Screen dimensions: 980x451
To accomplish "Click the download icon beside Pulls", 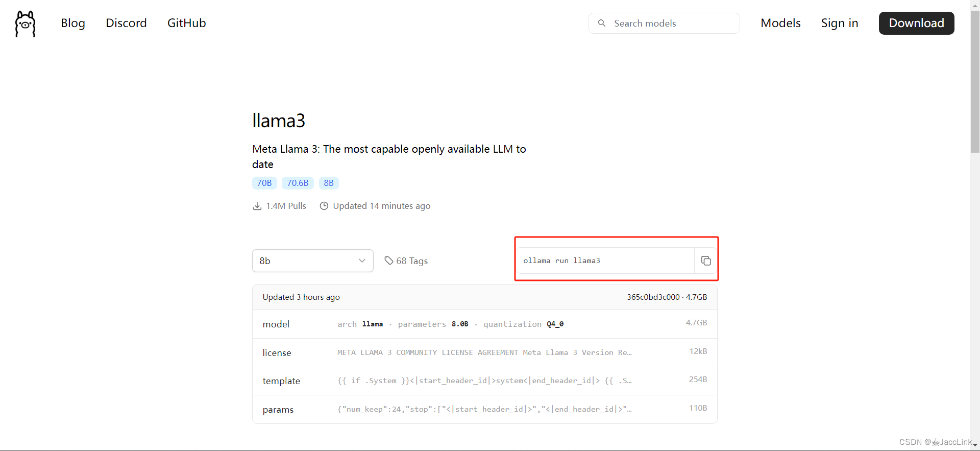I will [257, 206].
